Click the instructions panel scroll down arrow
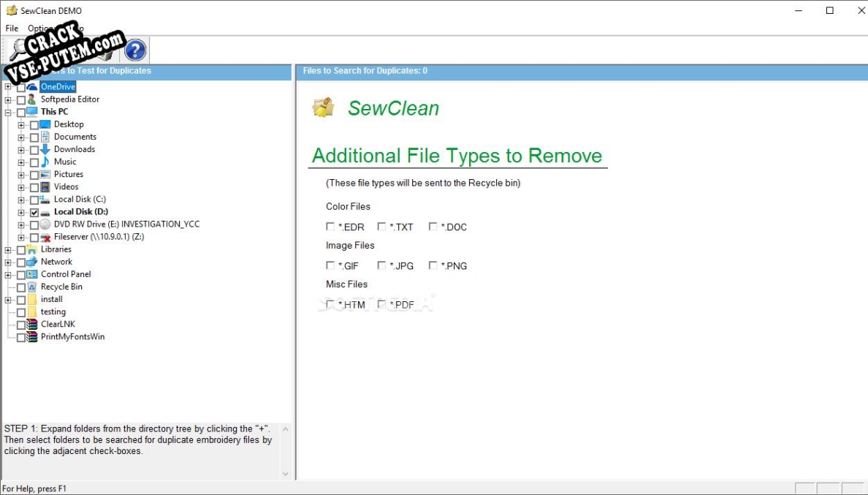This screenshot has height=495, width=868. (286, 474)
